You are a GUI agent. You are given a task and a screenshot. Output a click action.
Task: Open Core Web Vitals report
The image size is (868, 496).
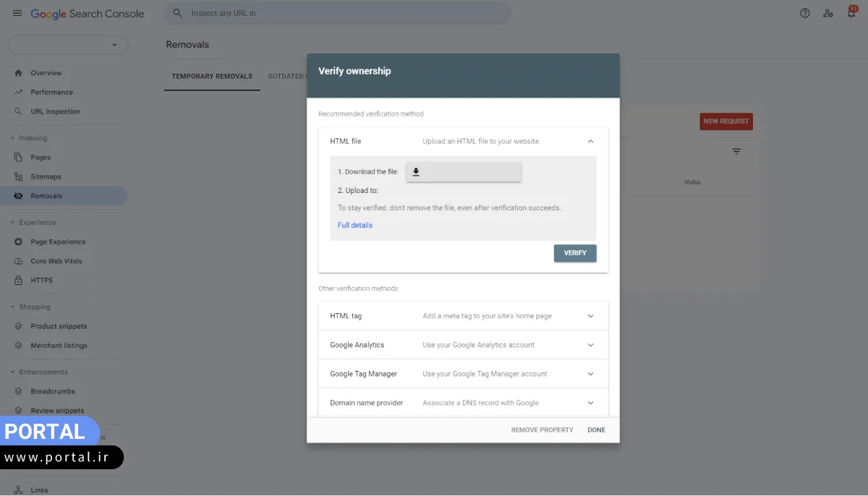click(56, 261)
